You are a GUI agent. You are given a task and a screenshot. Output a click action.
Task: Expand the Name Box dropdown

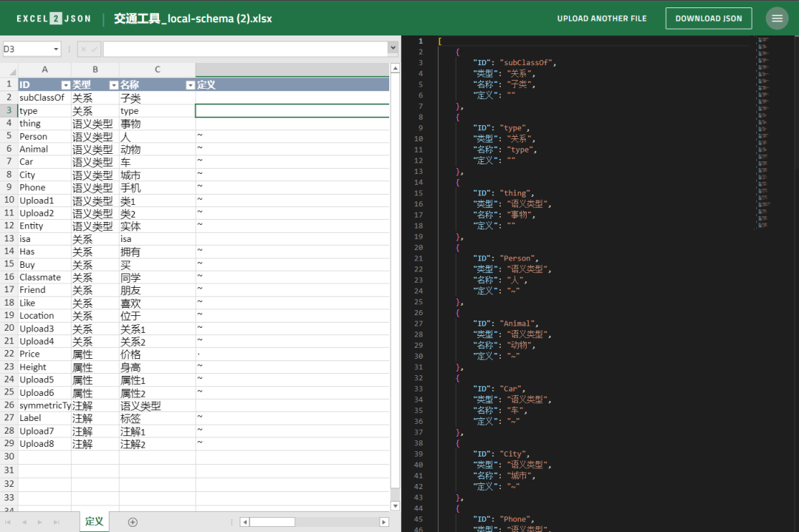55,49
